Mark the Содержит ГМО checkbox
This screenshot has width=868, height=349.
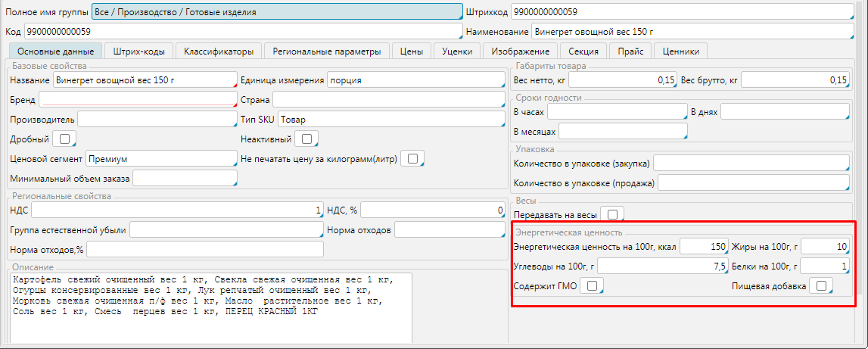[x=593, y=285]
